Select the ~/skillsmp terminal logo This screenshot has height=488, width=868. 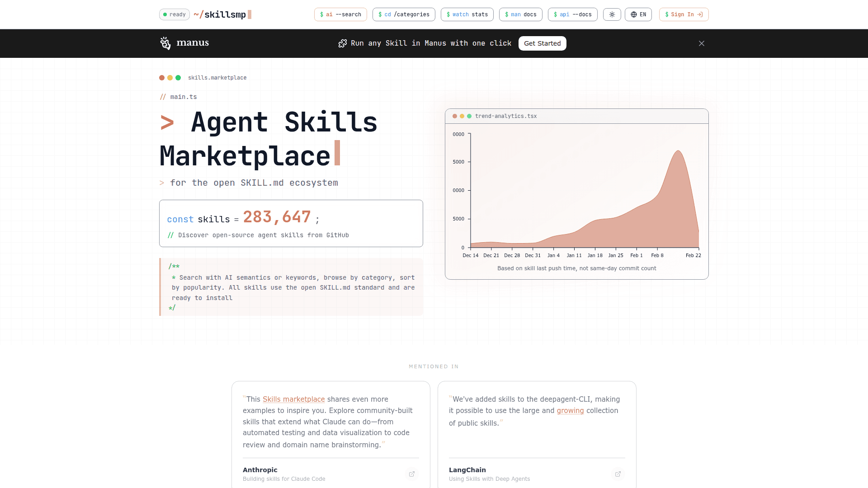tap(221, 14)
